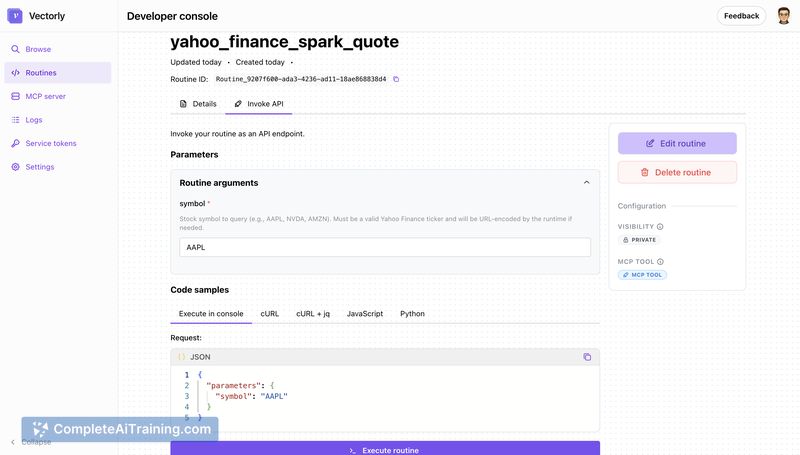
Task: Copy the Routine ID to clipboard
Action: (x=396, y=79)
